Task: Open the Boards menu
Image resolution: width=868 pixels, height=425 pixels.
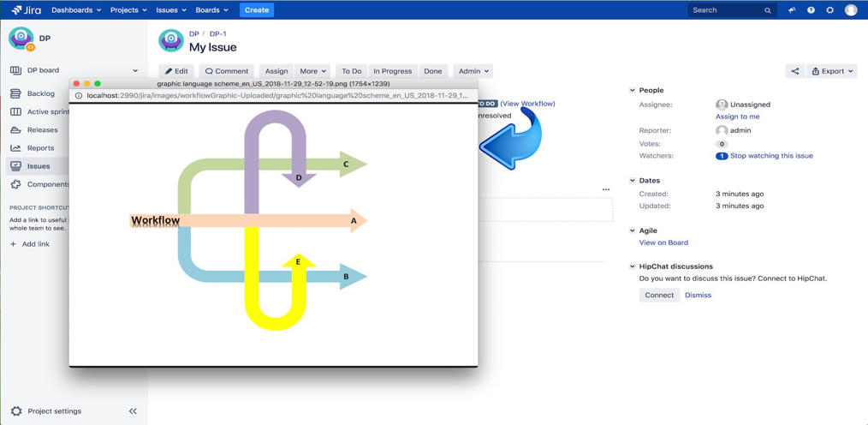Action: click(212, 10)
